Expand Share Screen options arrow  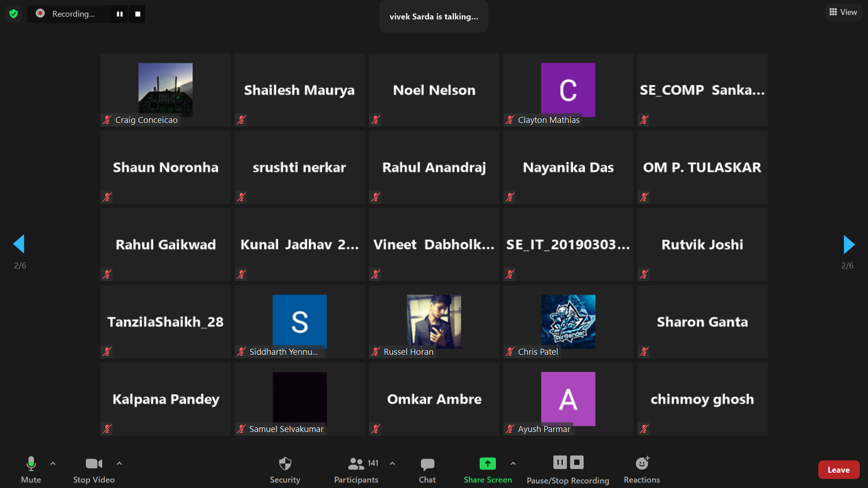(x=513, y=464)
